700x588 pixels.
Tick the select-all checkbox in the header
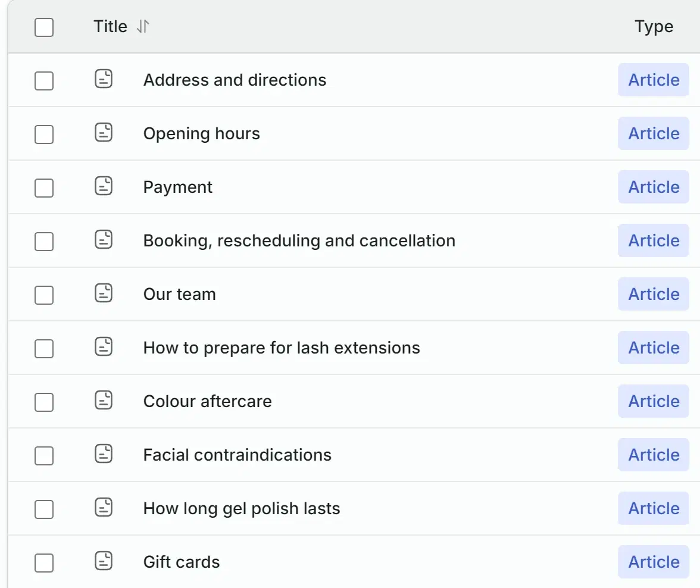coord(44,27)
